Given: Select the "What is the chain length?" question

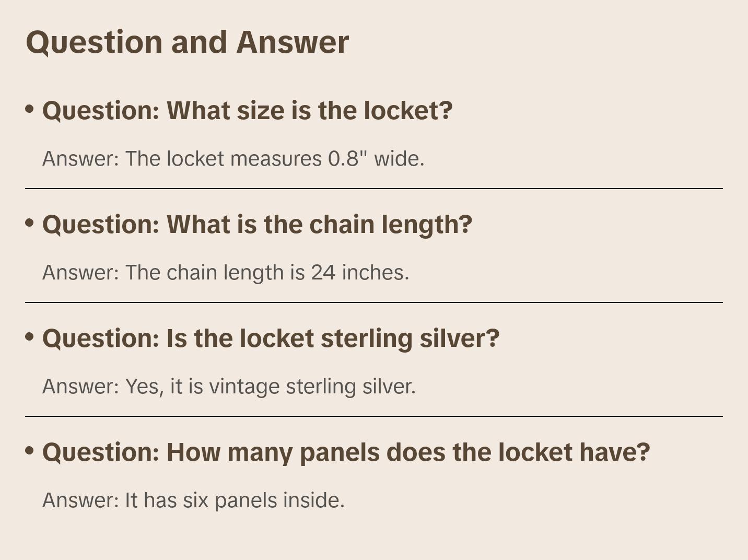Looking at the screenshot, I should tap(257, 225).
